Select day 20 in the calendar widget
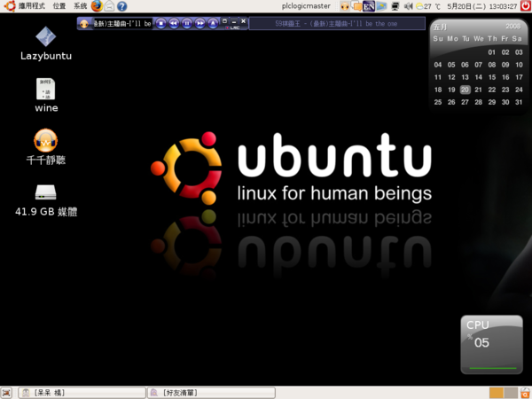 point(465,90)
